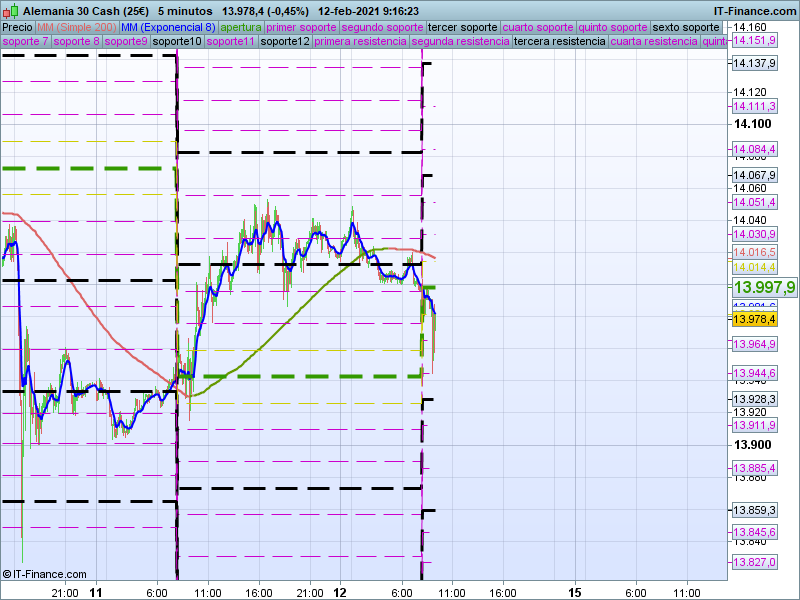800x600 pixels.
Task: Select the cuarta resistencia legend label
Action: (654, 42)
